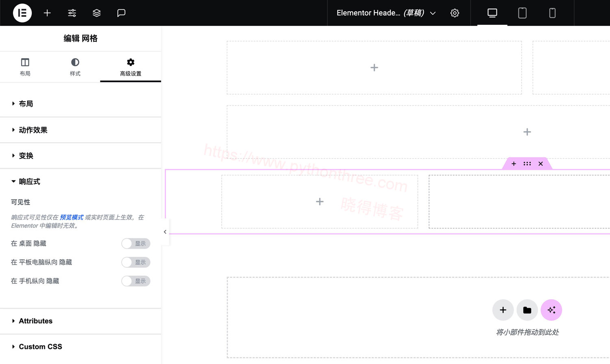
Task: Switch to the 布局 layout tab
Action: [x=25, y=67]
